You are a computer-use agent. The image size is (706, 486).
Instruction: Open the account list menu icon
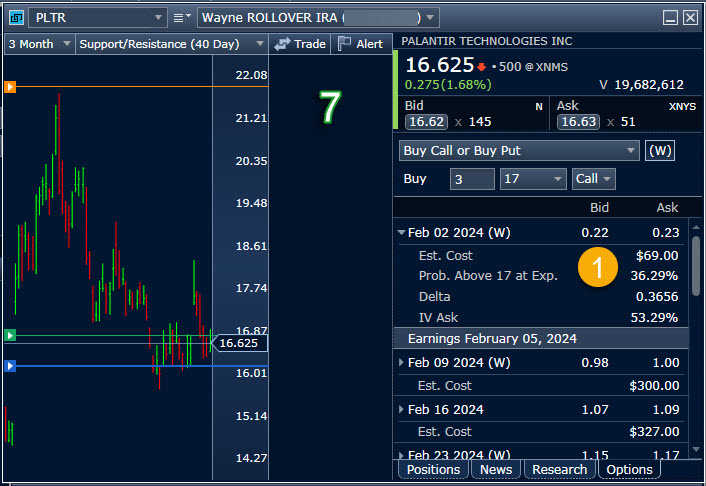pyautogui.click(x=182, y=18)
